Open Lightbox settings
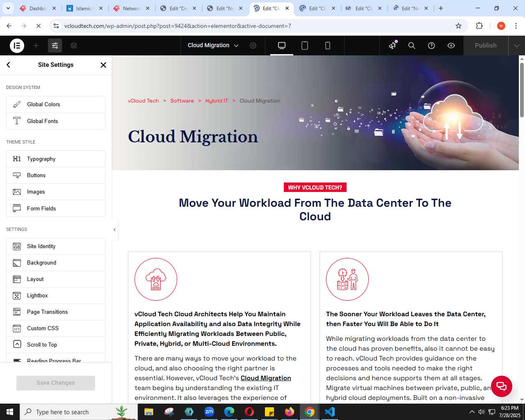Image resolution: width=525 pixels, height=420 pixels. coord(56,296)
